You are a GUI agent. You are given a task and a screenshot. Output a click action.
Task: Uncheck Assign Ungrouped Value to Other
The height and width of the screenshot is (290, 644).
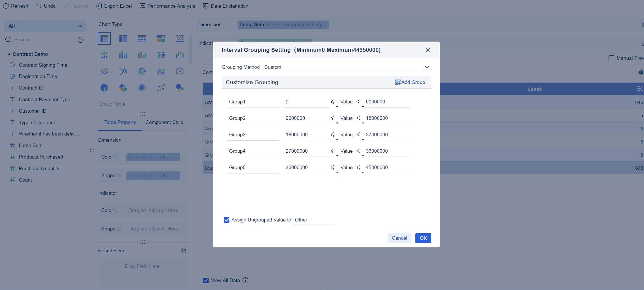click(x=226, y=220)
